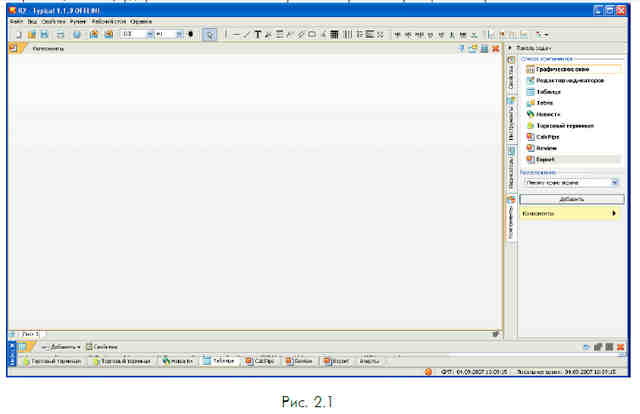
Task: Select the Редактор индикаторов component
Action: click(565, 81)
